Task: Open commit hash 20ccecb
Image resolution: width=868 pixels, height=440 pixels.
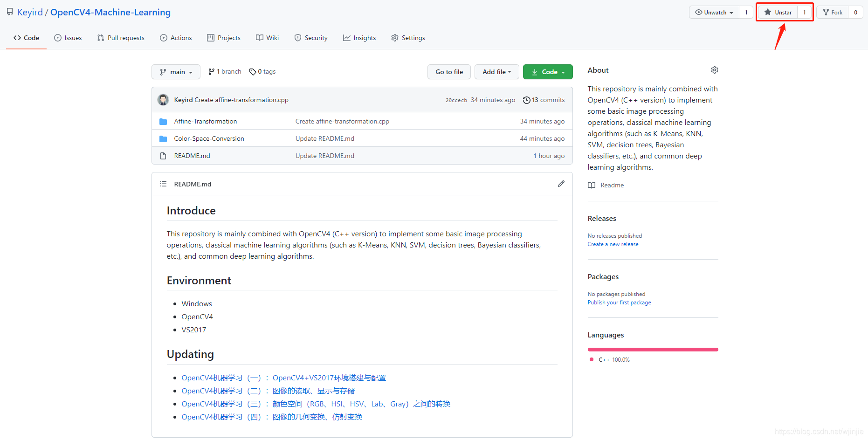Action: point(456,100)
